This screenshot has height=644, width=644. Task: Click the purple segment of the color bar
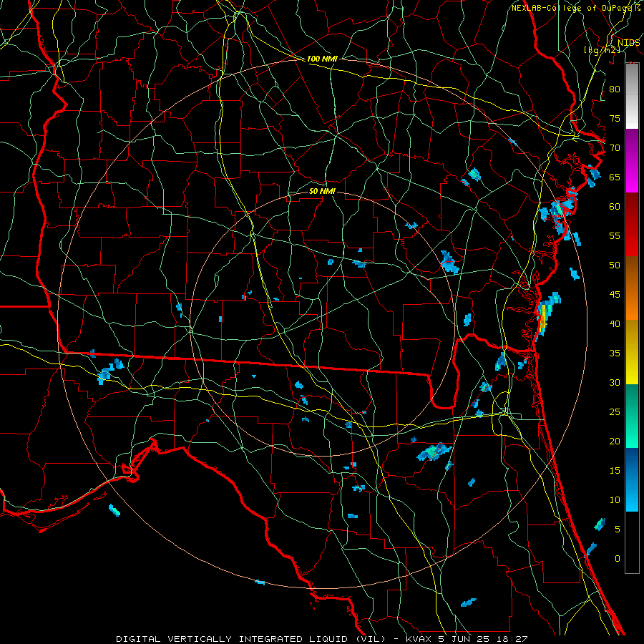(632, 161)
